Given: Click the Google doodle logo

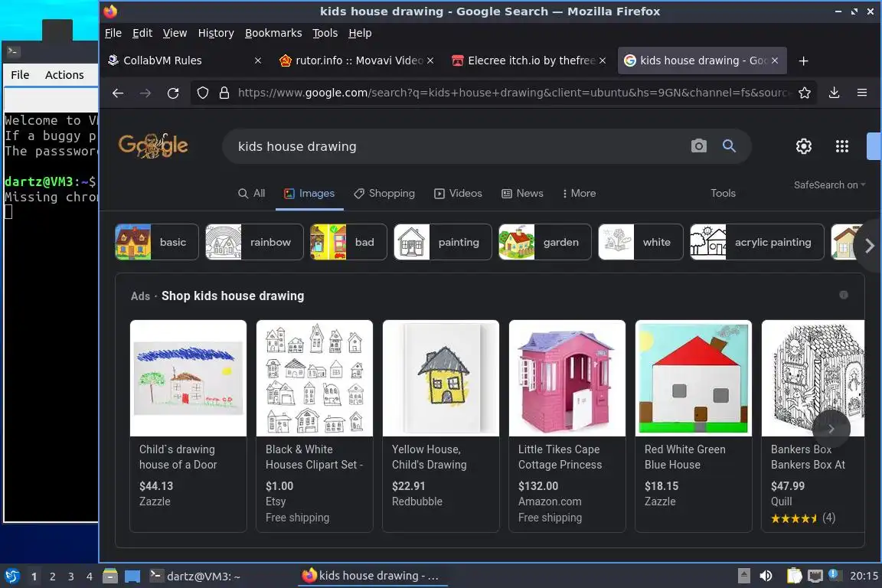Looking at the screenshot, I should 153,145.
